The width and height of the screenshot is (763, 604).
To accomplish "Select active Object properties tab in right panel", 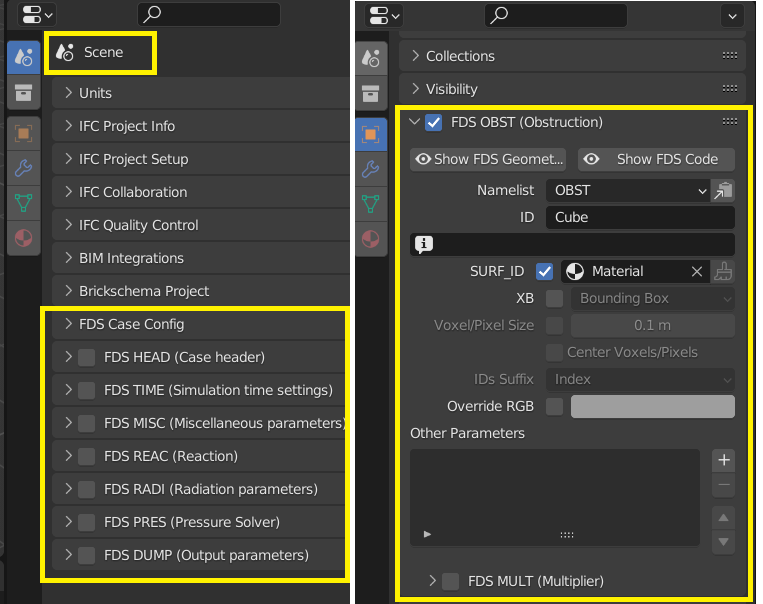I will coord(371,134).
